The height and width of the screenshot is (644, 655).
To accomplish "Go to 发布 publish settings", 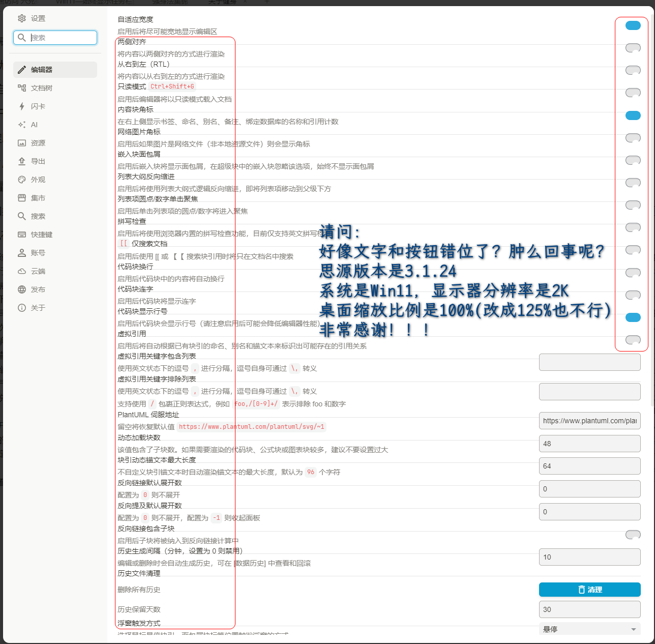I will [x=55, y=289].
